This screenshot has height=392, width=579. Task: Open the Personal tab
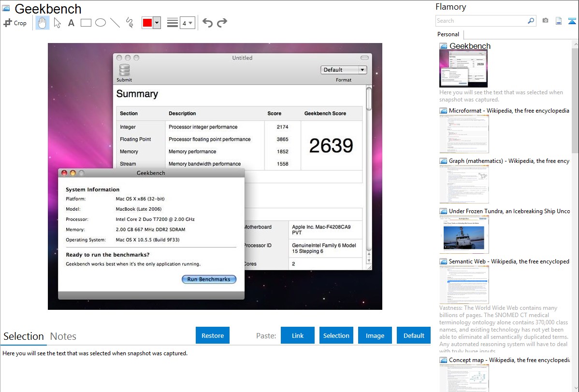(449, 34)
